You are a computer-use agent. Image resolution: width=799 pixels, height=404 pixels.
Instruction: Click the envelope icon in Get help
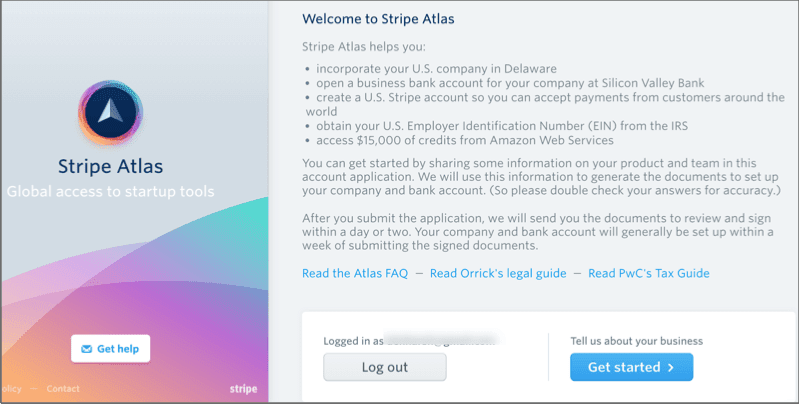pyautogui.click(x=87, y=349)
